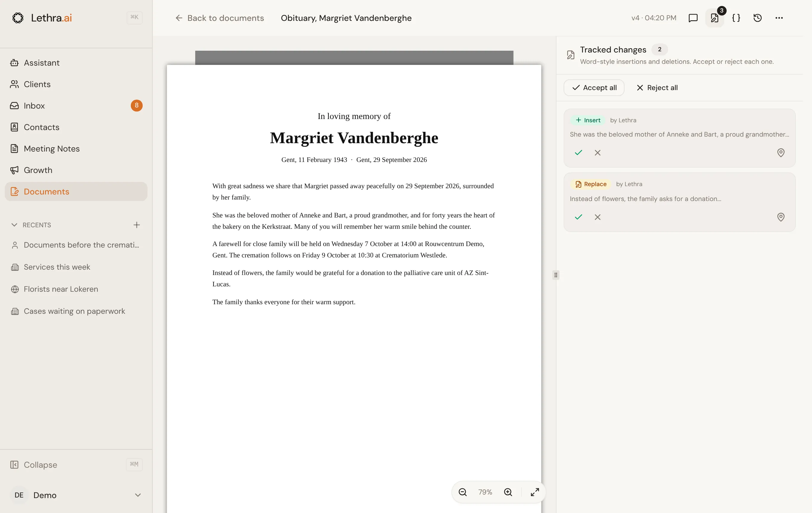Locate the Replace change in document
Viewport: 812px width, 513px height.
pyautogui.click(x=780, y=217)
